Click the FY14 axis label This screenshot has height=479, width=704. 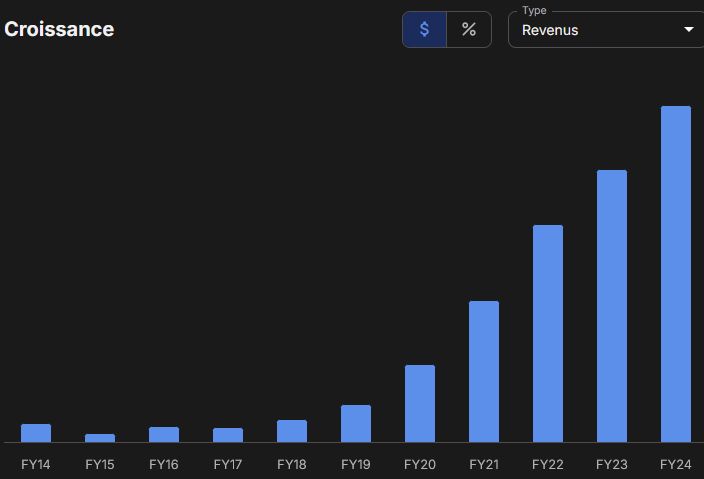[36, 464]
